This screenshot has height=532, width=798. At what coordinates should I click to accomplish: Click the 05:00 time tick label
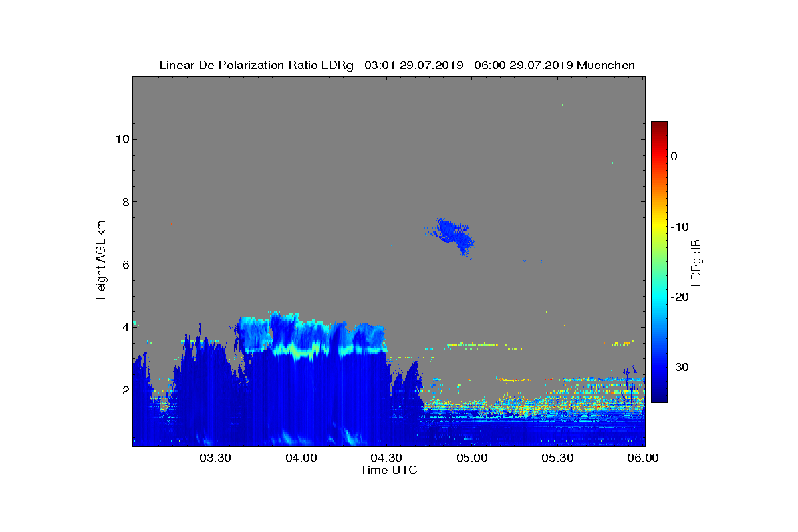[x=472, y=458]
